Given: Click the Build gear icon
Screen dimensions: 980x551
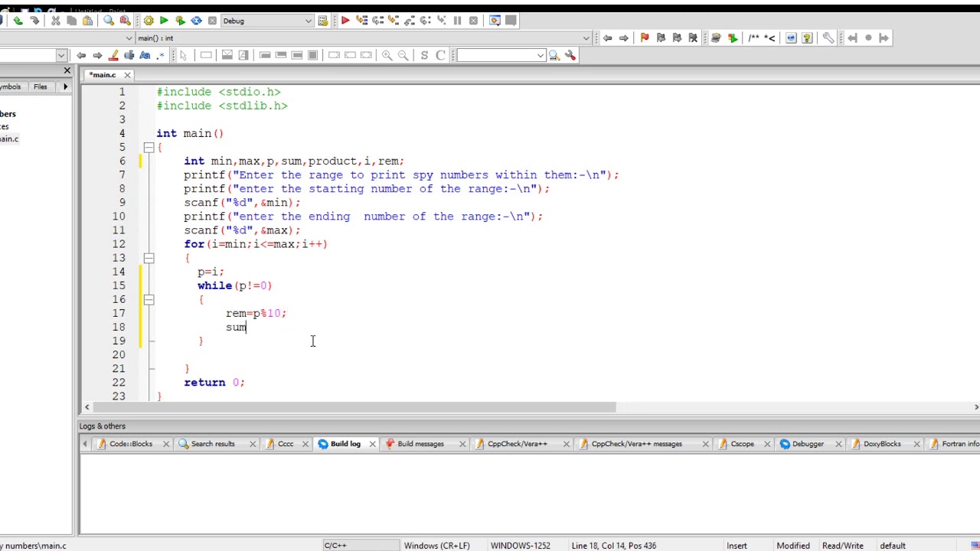Looking at the screenshot, I should tap(149, 21).
